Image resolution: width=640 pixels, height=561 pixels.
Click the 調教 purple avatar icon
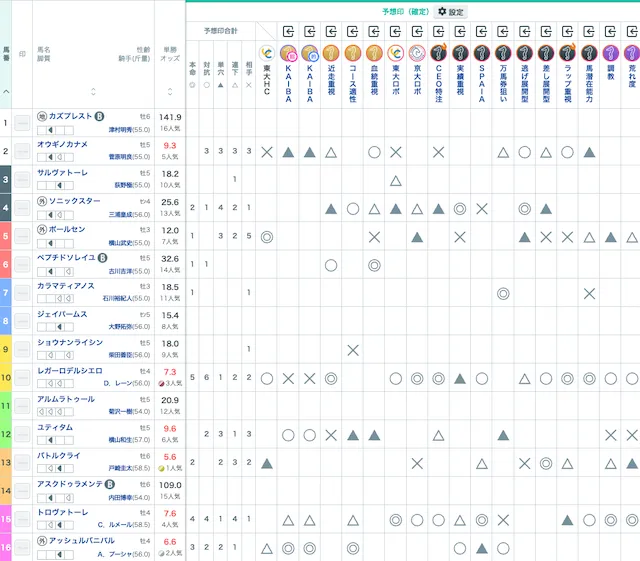pos(611,53)
